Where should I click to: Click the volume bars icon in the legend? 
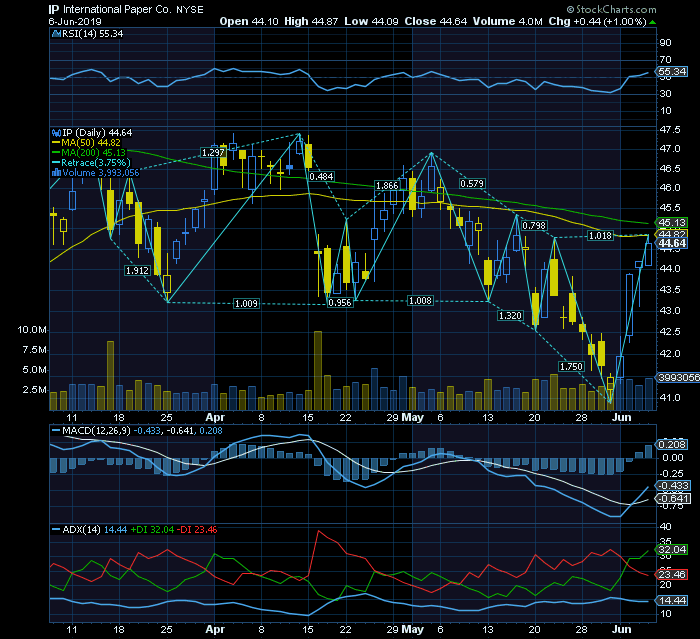tap(56, 173)
